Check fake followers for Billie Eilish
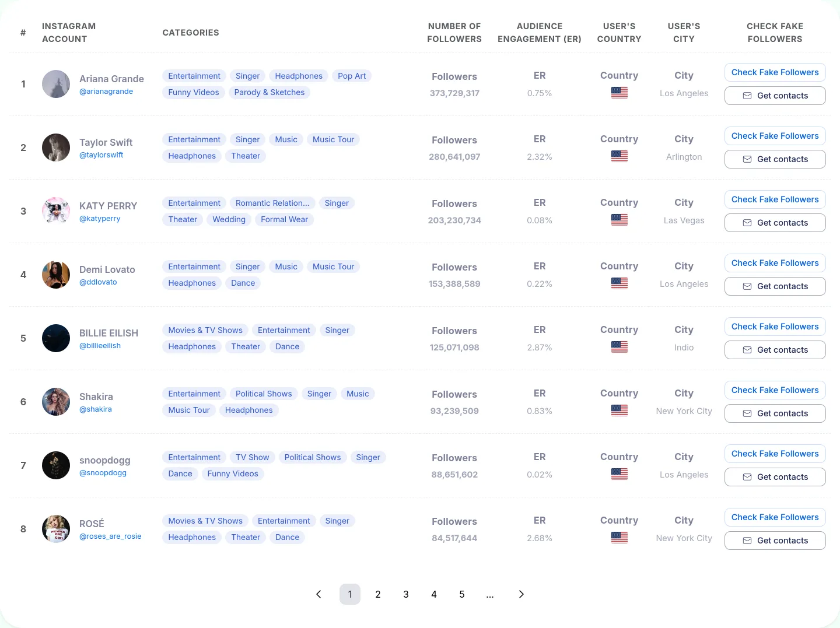 [x=775, y=327]
